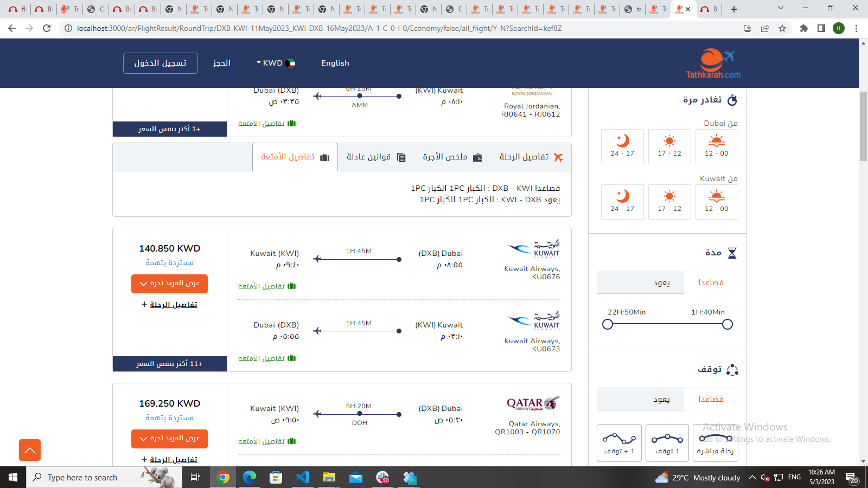Switch the site language to English
Image resolution: width=868 pixels, height=488 pixels.
tap(335, 63)
